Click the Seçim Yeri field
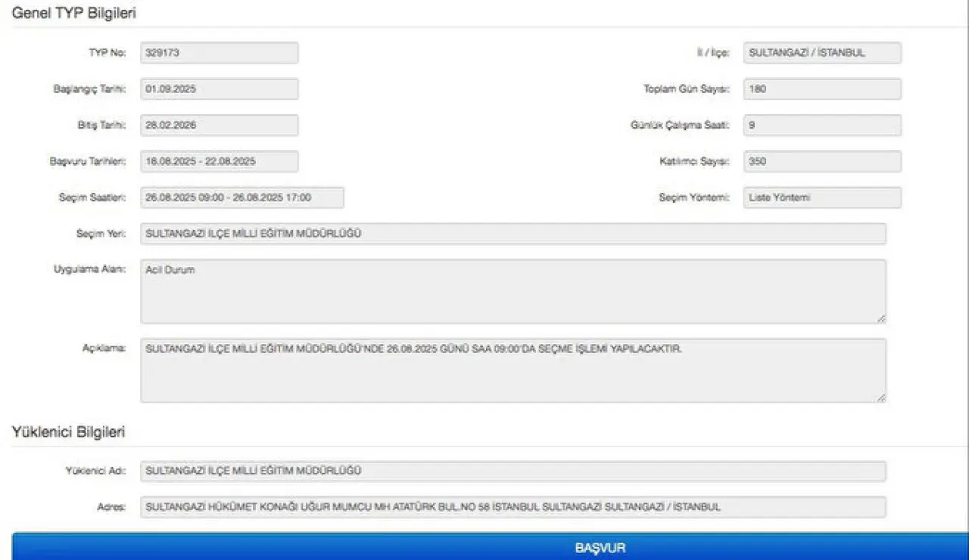969x560 pixels. pyautogui.click(x=513, y=234)
